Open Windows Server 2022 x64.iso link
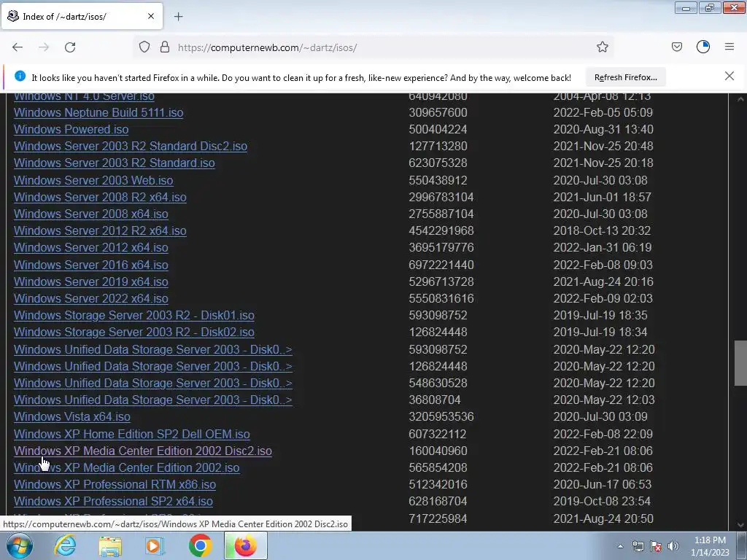 91,298
